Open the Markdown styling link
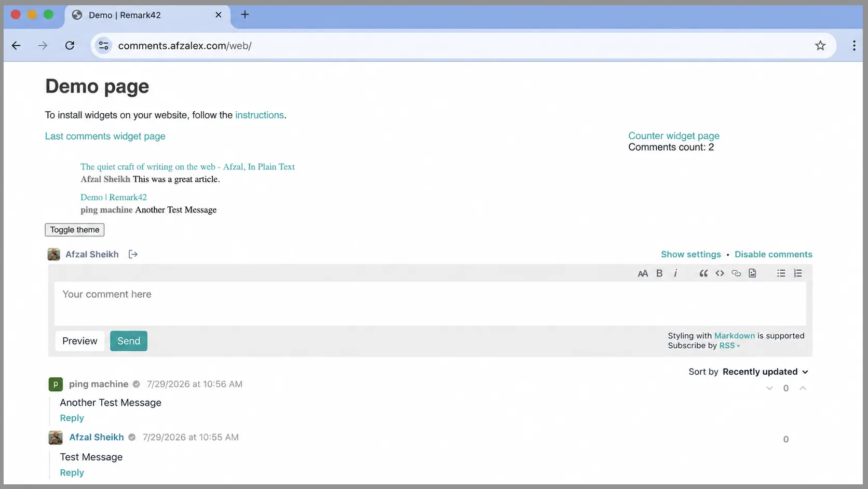The image size is (868, 489). click(735, 336)
